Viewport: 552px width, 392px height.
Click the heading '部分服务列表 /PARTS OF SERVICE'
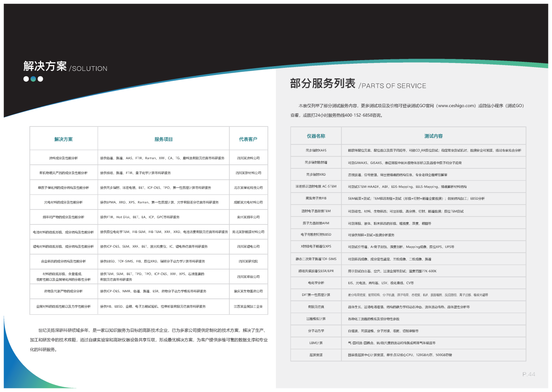pos(358,84)
